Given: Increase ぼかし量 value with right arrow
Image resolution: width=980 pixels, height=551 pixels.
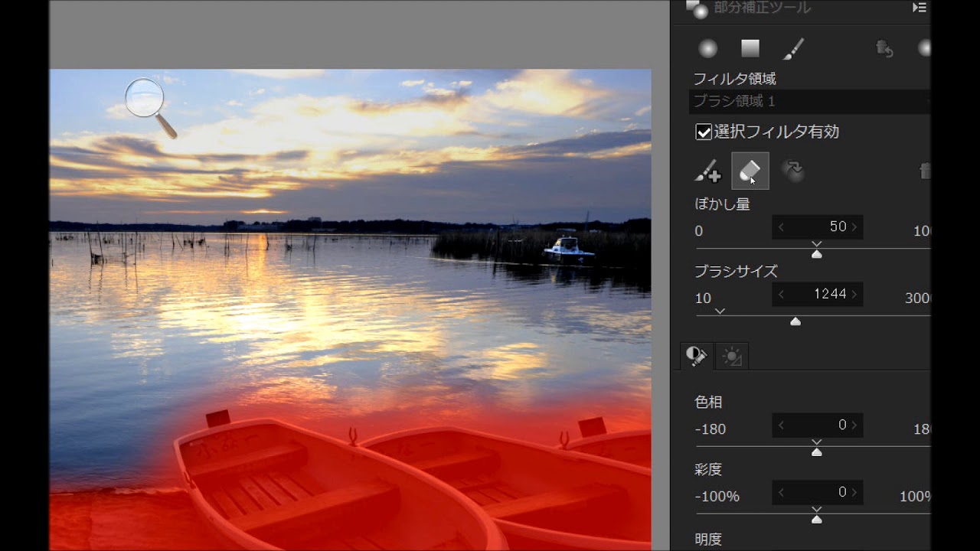Looking at the screenshot, I should click(854, 227).
